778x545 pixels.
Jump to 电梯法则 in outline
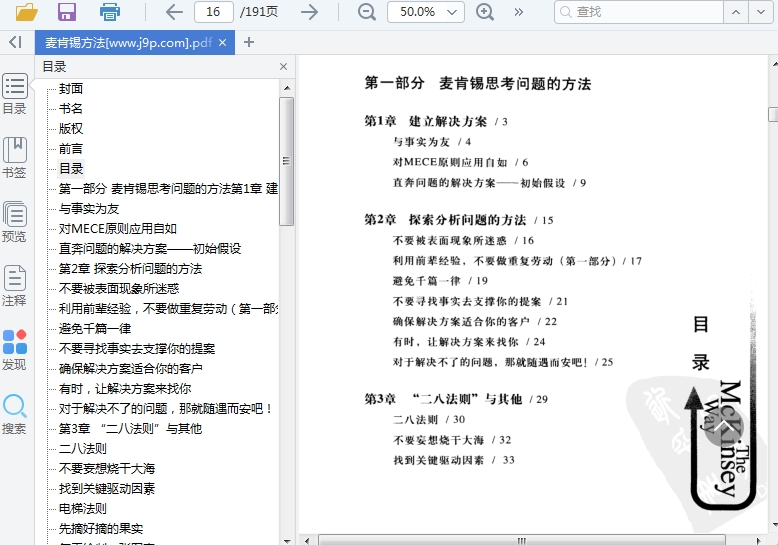83,508
